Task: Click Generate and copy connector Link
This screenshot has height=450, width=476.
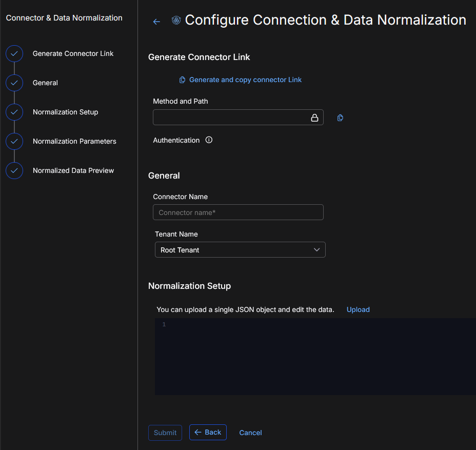Action: [245, 80]
